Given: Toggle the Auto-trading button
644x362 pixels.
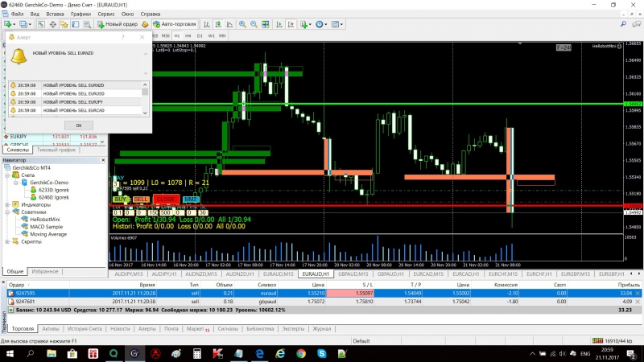Looking at the screenshot, I should coord(175,24).
